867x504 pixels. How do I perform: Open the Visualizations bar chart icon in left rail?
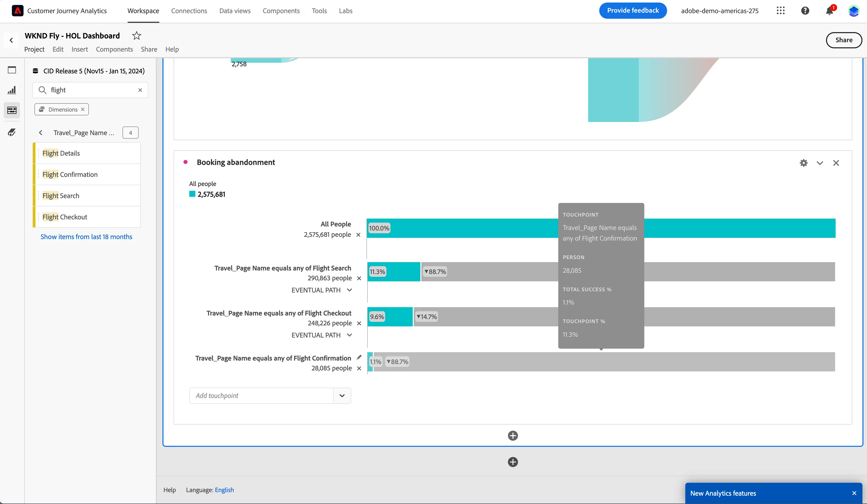pos(12,90)
